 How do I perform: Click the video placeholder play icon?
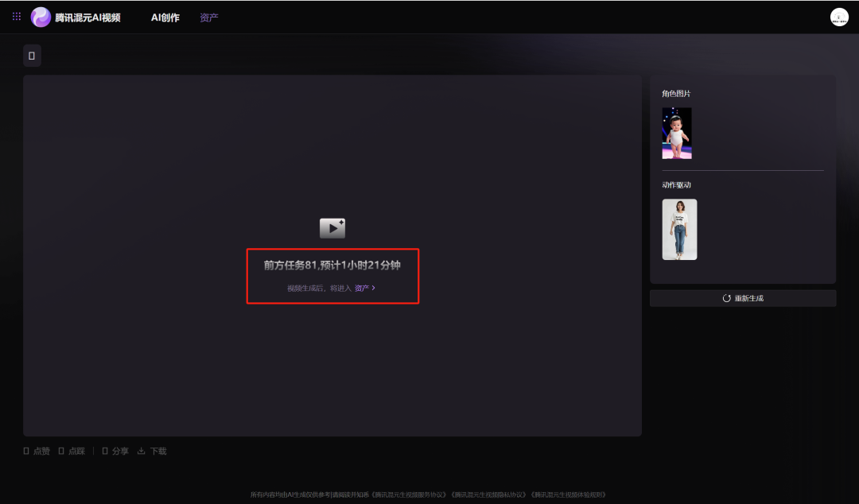332,229
